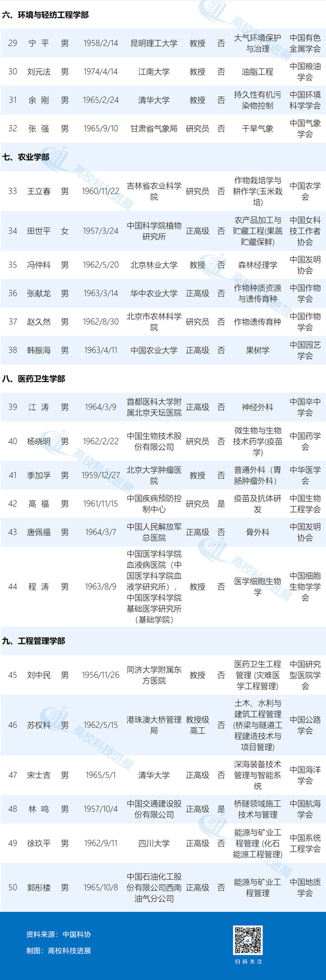Viewport: 326px width, 980px height.
Task: Click the name 韩振海 in row 38
Action: [x=39, y=350]
